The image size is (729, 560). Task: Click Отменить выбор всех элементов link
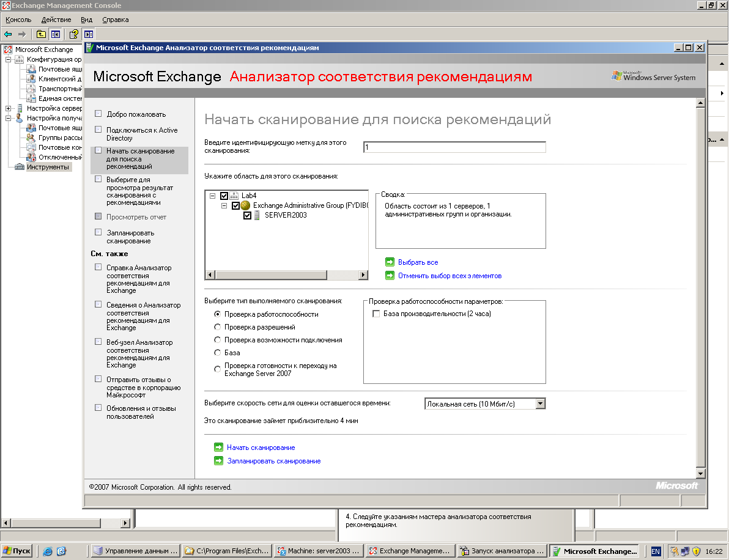450,276
